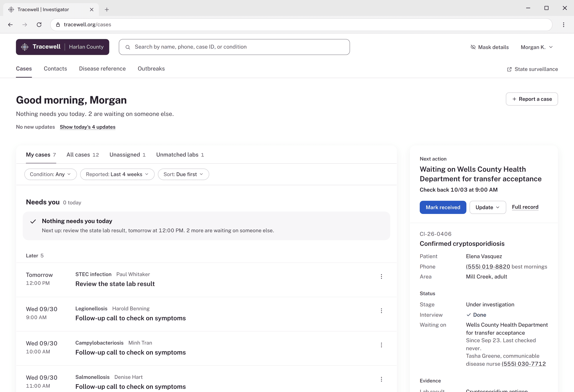Open row menu for Paul Whitaker case
The height and width of the screenshot is (392, 574).
click(381, 277)
